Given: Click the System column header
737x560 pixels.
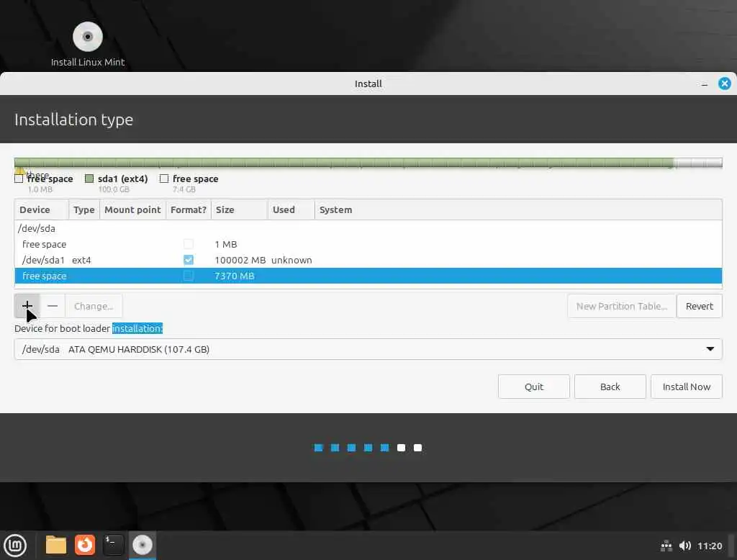Looking at the screenshot, I should point(518,209).
